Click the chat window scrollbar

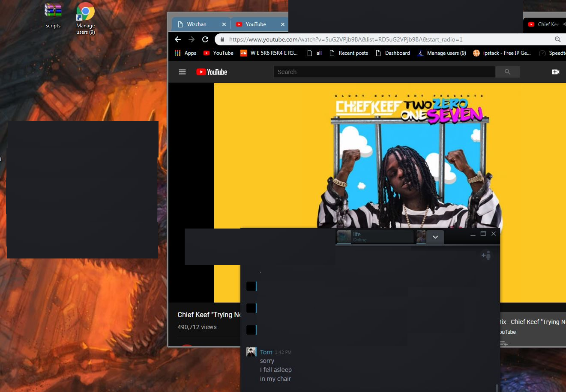coord(497,388)
